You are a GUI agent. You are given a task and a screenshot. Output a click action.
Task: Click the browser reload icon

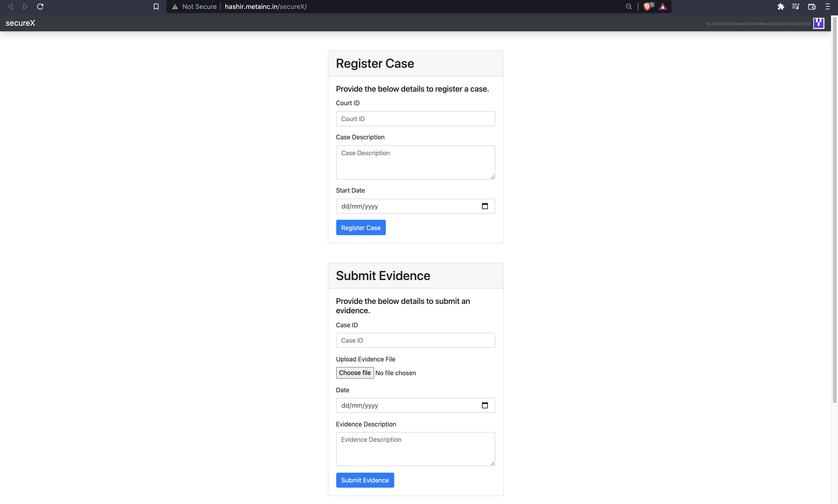40,7
